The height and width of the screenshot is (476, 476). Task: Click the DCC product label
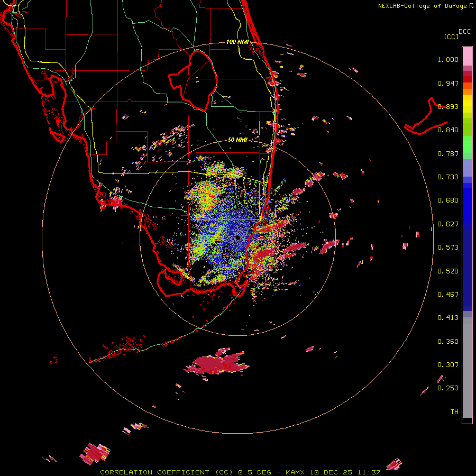464,32
